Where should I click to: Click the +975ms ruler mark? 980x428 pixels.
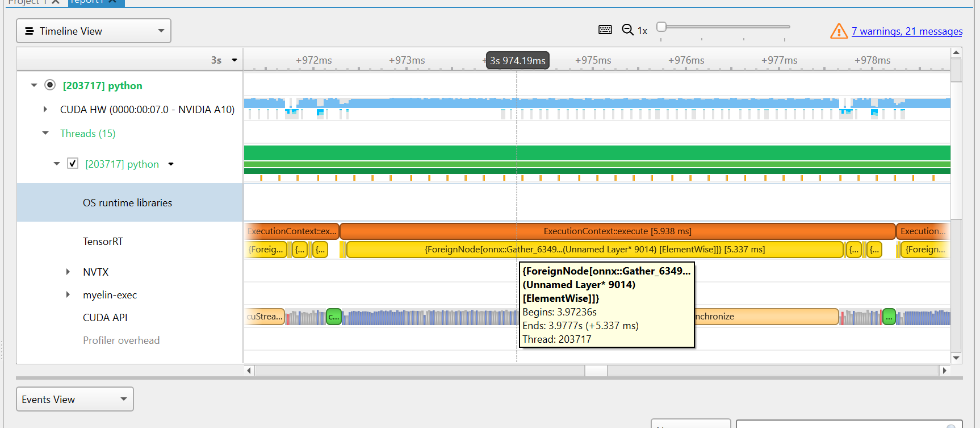coord(593,60)
